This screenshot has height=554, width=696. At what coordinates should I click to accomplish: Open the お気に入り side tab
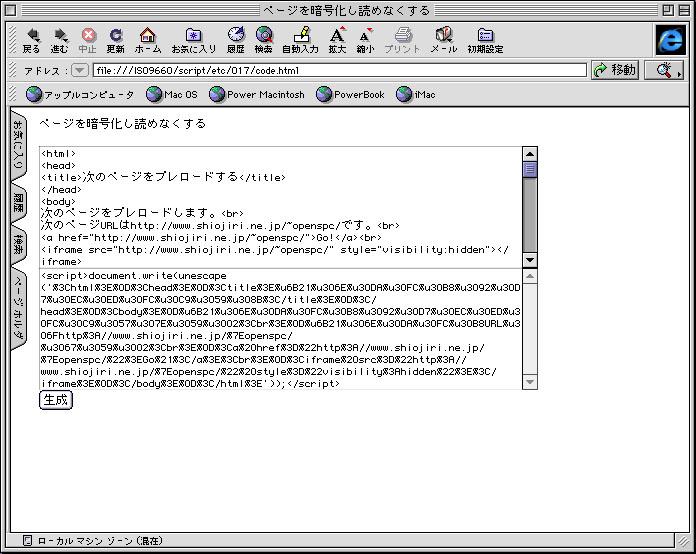click(18, 145)
